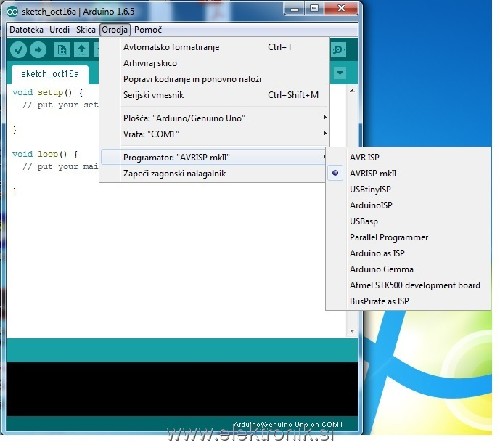Select Atmel STK500 development board

[408, 285]
